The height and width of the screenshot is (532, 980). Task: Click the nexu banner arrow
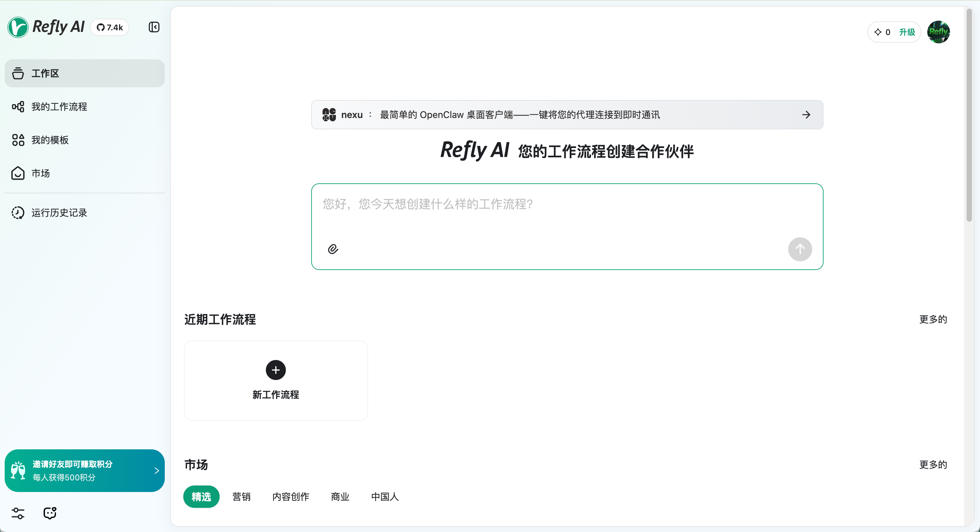click(x=806, y=115)
